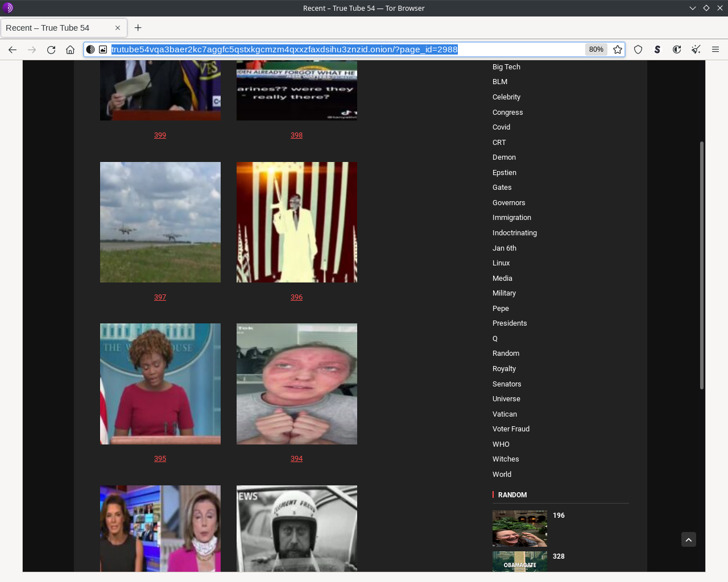This screenshot has height=582, width=728.
Task: Open the Indoctrinating category
Action: [515, 233]
